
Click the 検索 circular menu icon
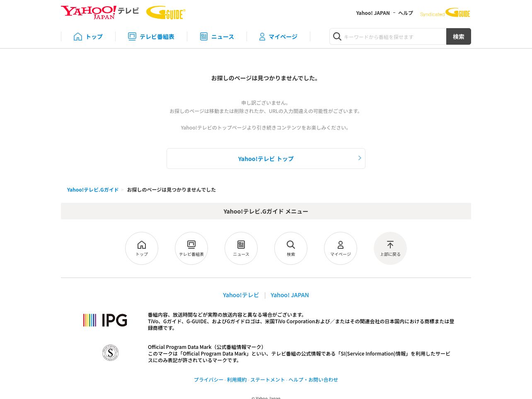(291, 248)
